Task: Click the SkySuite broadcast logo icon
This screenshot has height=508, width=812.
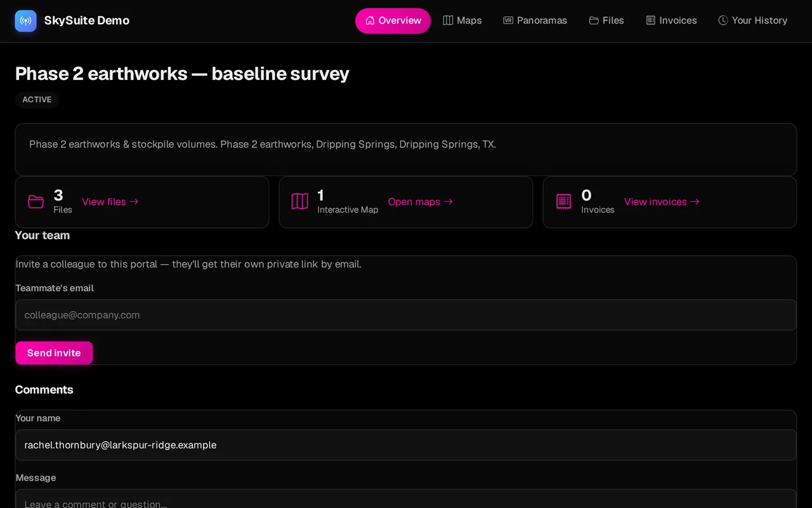Action: tap(26, 21)
